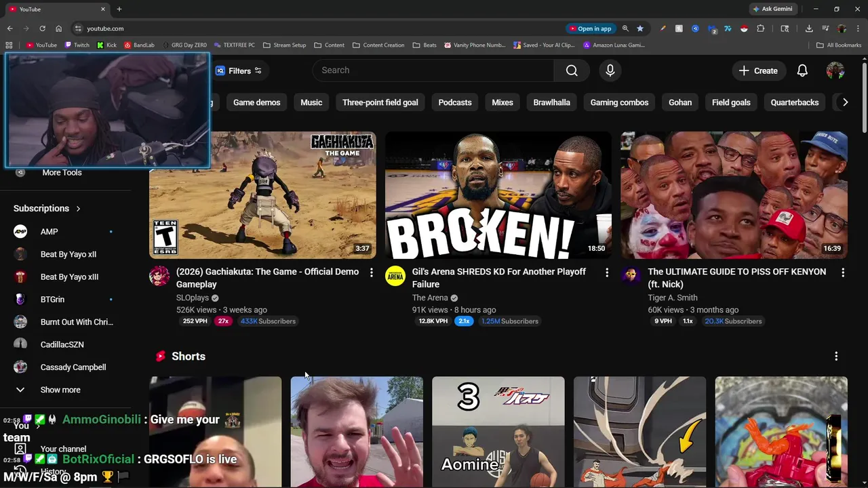This screenshot has height=488, width=868.
Task: Open options for the PISS OFF KENYON video
Action: (843, 272)
